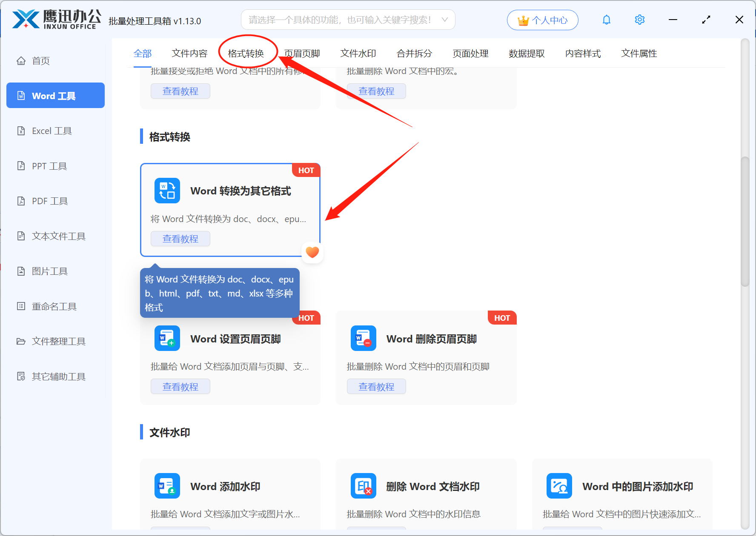Toggle the favorite heart on Word 转换为其它格式
The width and height of the screenshot is (756, 536).
(312, 252)
